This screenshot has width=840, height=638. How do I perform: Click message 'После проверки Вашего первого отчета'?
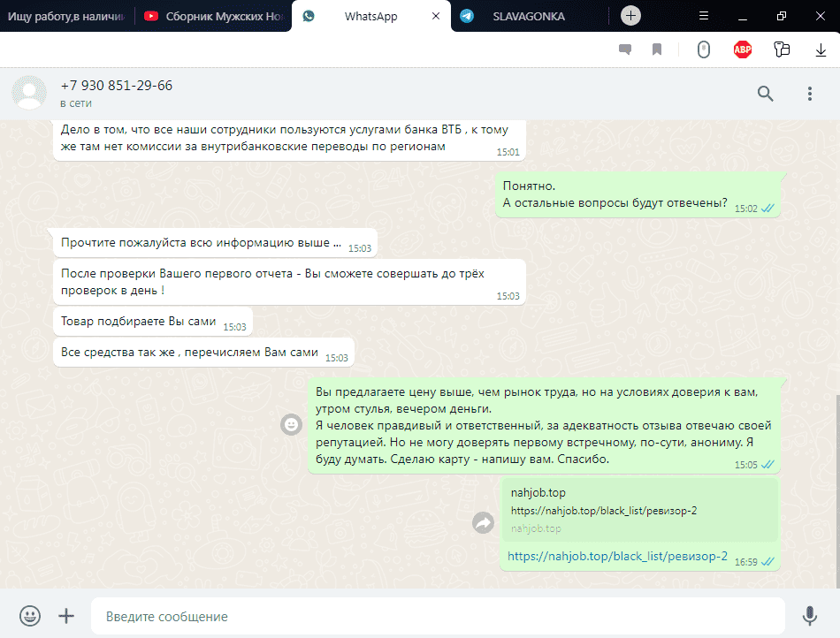point(289,282)
